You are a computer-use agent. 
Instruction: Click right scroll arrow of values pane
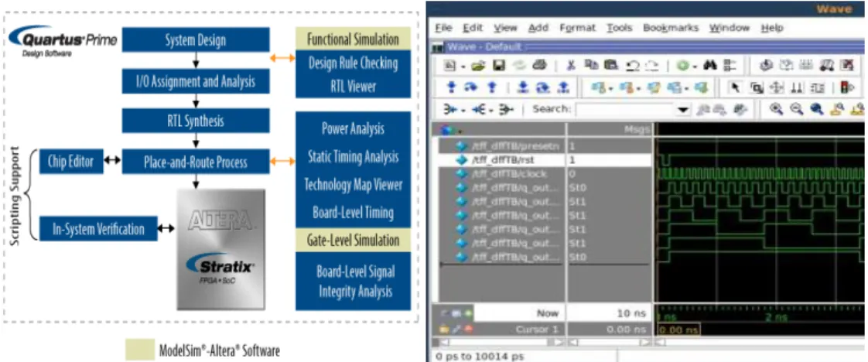pos(644,343)
